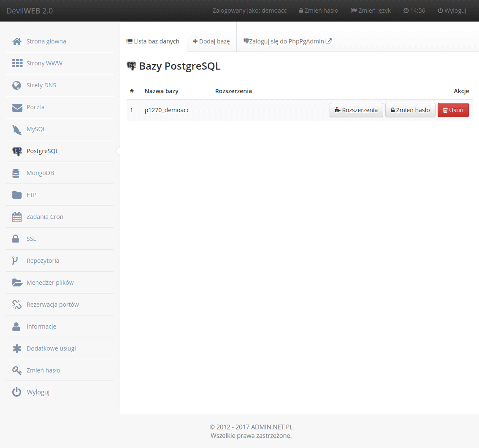Open Strefy DNS via the globe icon
The width and height of the screenshot is (479, 448).
17,85
